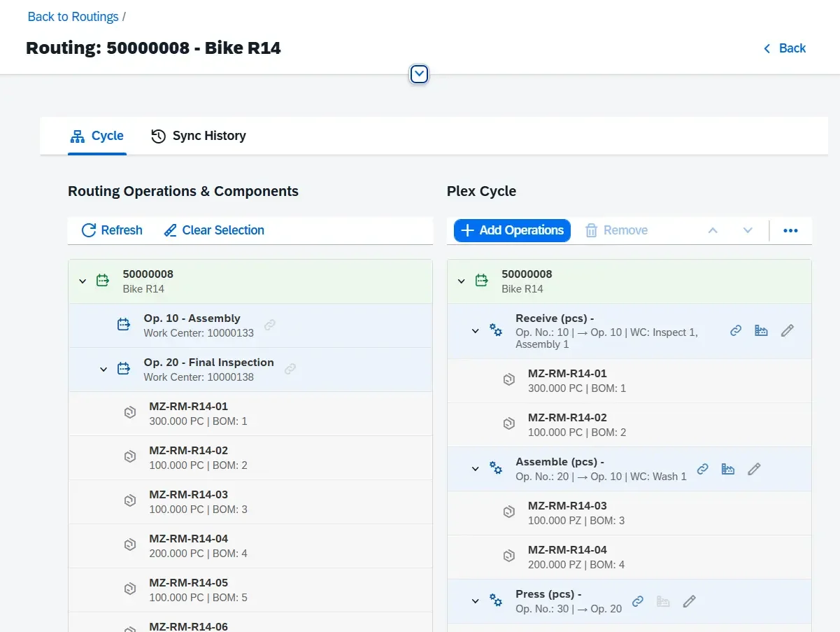Edit the Receive operation using the pencil icon
This screenshot has height=632, width=840.
click(x=787, y=330)
